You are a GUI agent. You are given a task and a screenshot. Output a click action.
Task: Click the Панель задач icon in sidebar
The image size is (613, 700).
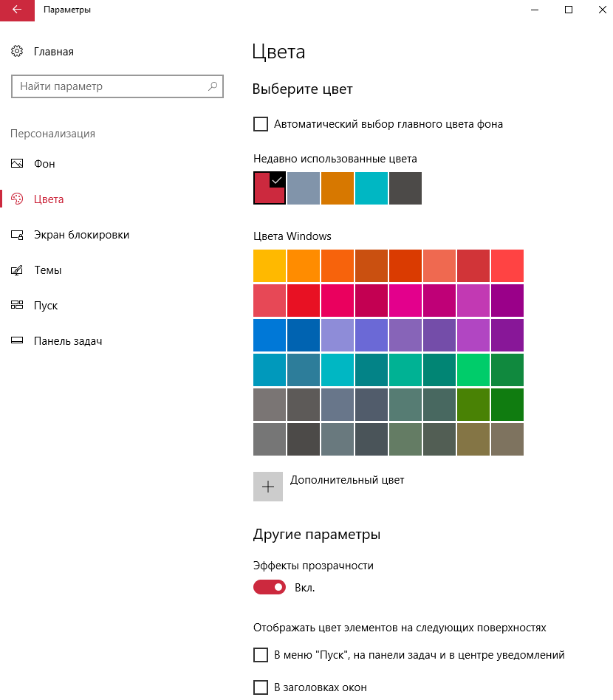(17, 341)
